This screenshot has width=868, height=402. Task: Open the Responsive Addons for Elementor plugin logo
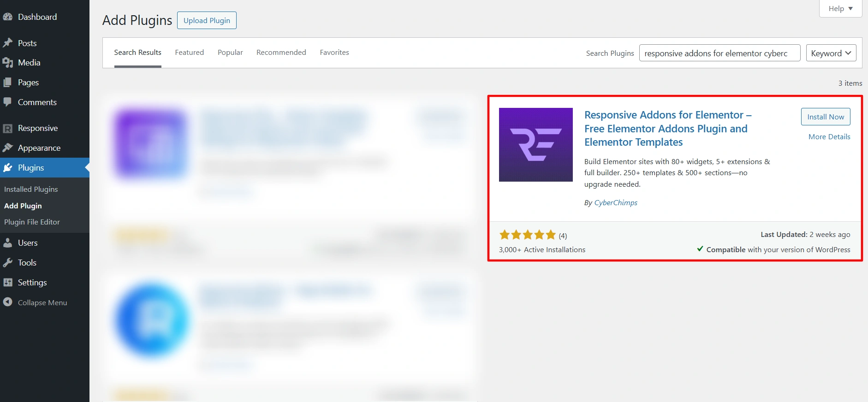(x=536, y=145)
